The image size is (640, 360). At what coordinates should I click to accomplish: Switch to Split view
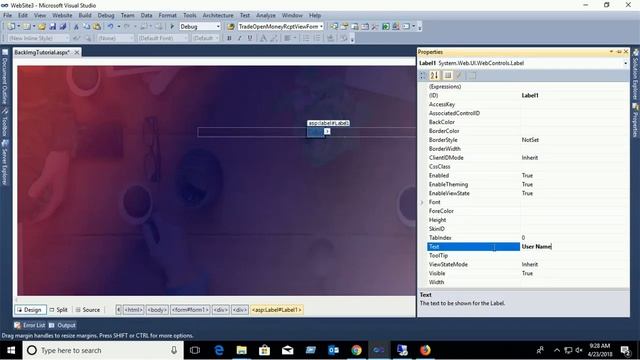pyautogui.click(x=58, y=310)
